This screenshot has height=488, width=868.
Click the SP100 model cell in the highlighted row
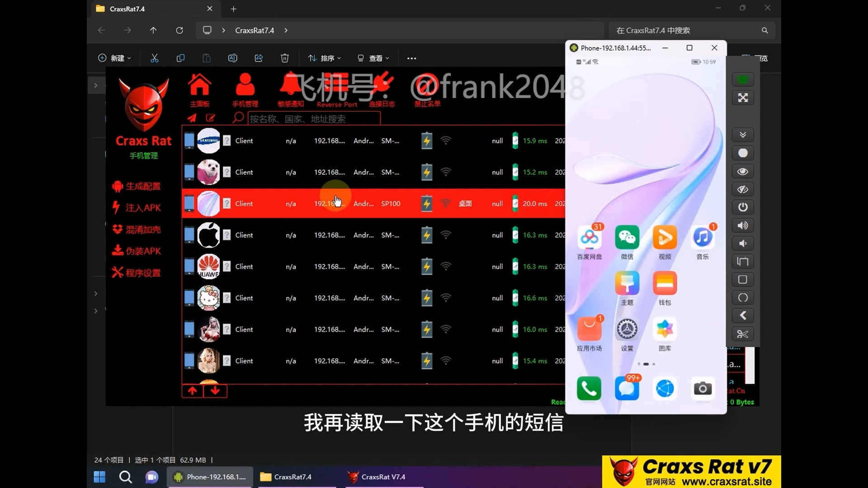tap(391, 204)
